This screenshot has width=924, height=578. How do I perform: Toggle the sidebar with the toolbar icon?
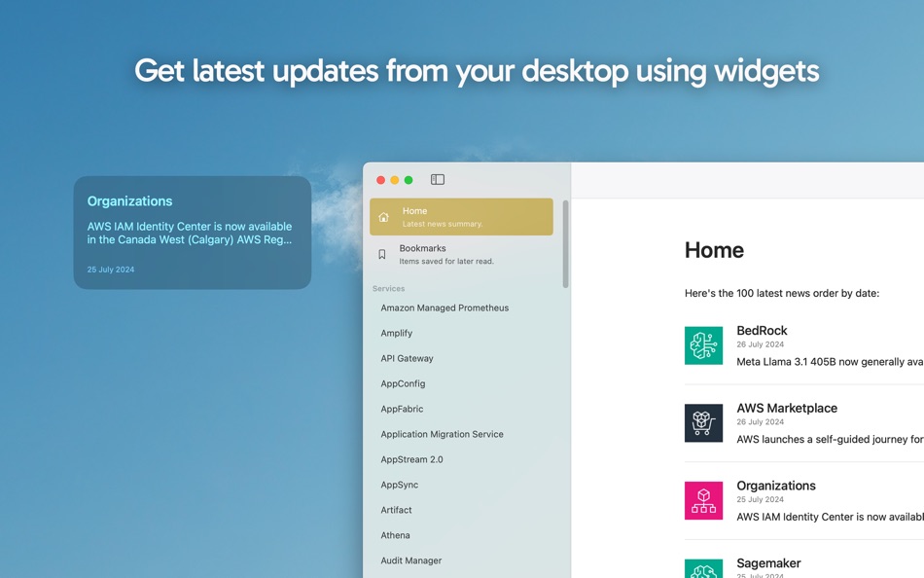tap(438, 179)
